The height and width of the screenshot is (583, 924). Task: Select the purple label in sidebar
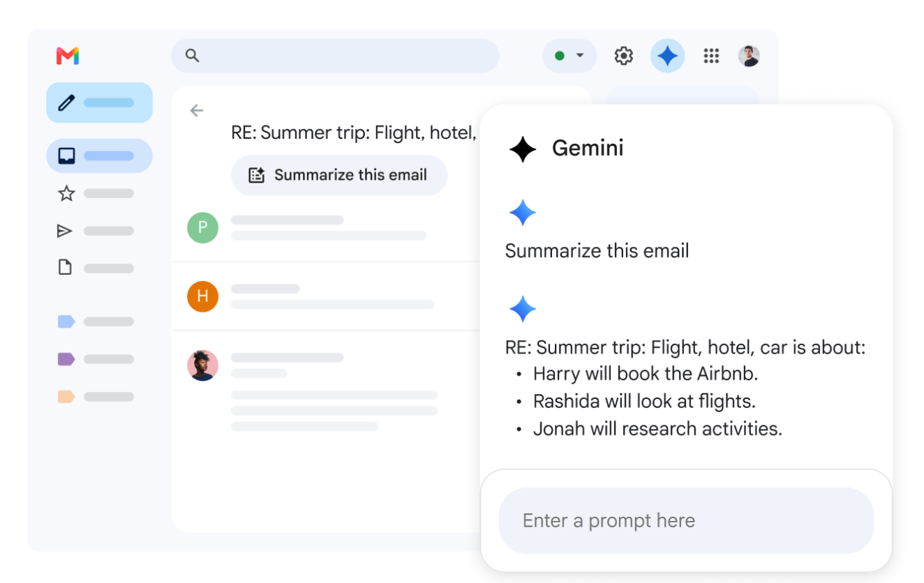pos(66,359)
